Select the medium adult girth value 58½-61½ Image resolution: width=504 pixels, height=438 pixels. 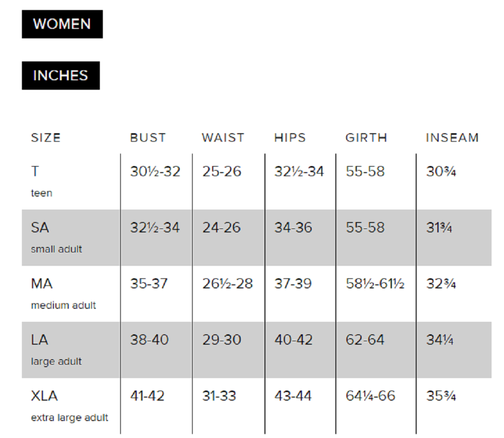[x=375, y=284]
